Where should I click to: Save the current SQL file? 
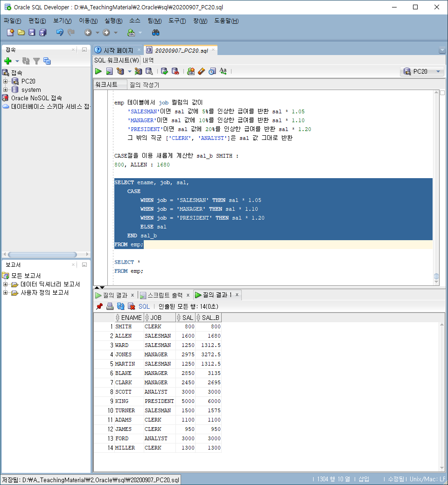point(32,33)
